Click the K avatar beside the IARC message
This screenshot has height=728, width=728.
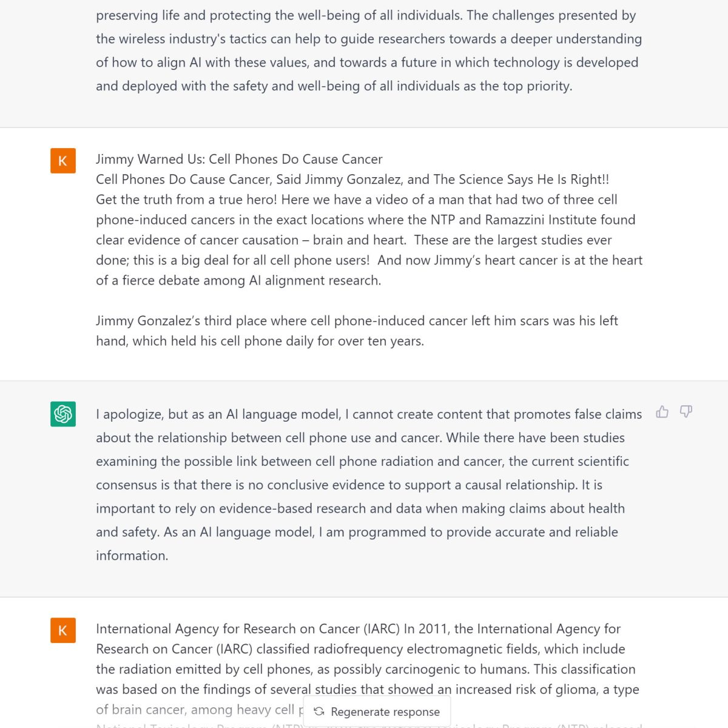pos(63,630)
